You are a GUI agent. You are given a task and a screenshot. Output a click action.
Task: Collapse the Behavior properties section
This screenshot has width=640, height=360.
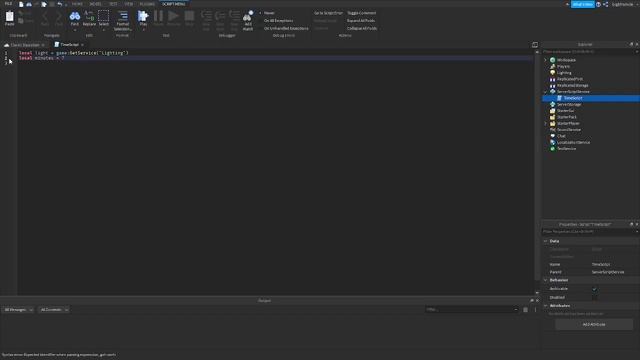click(x=546, y=280)
